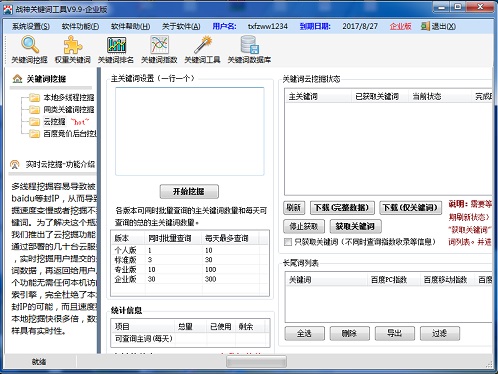Screen dimensions: 498x374
Task: Click the 刷新 button
Action: click(x=294, y=208)
